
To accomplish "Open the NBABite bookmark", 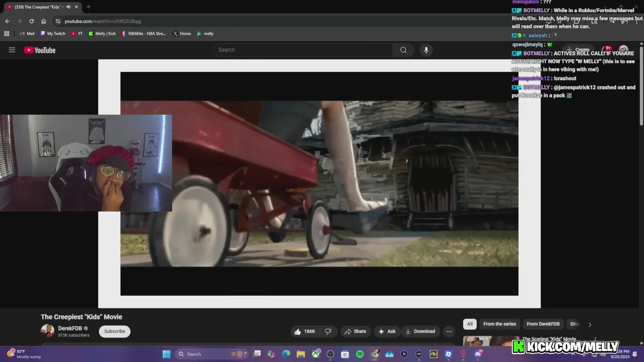I will pyautogui.click(x=143, y=34).
